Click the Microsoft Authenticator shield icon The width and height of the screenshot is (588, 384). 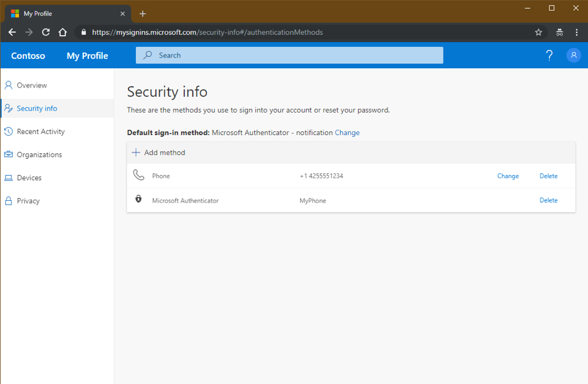(139, 200)
